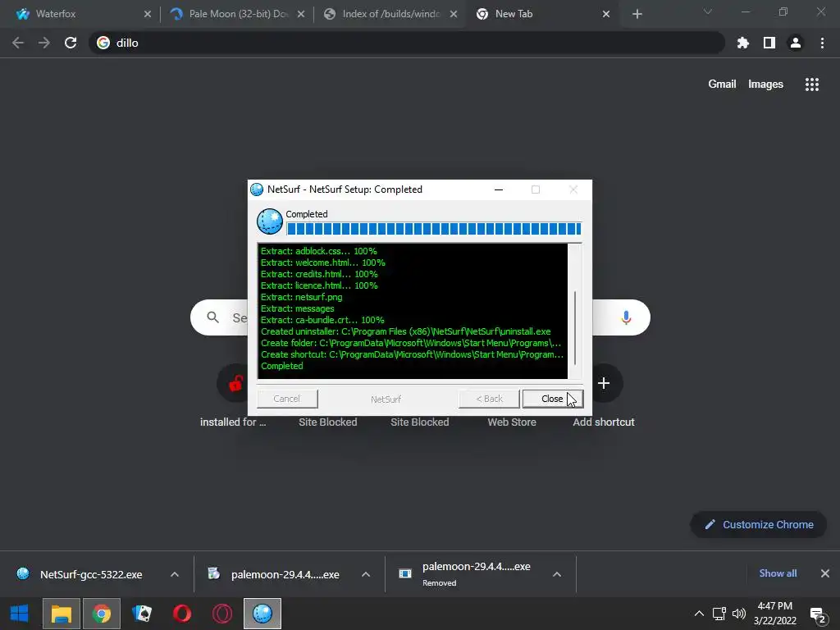
Task: Open the 'installed for ...' shortcut tile
Action: click(x=234, y=396)
